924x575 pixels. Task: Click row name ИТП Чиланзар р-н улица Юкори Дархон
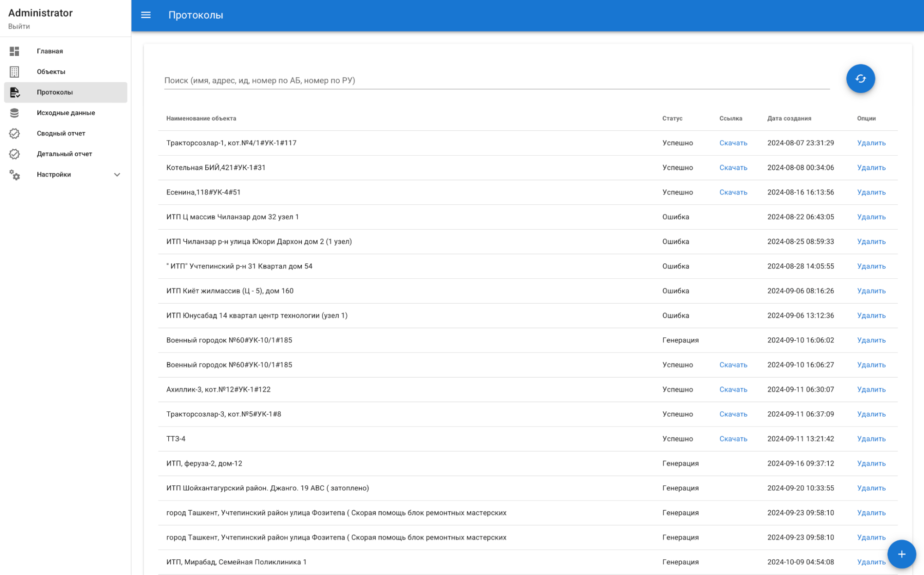(259, 241)
